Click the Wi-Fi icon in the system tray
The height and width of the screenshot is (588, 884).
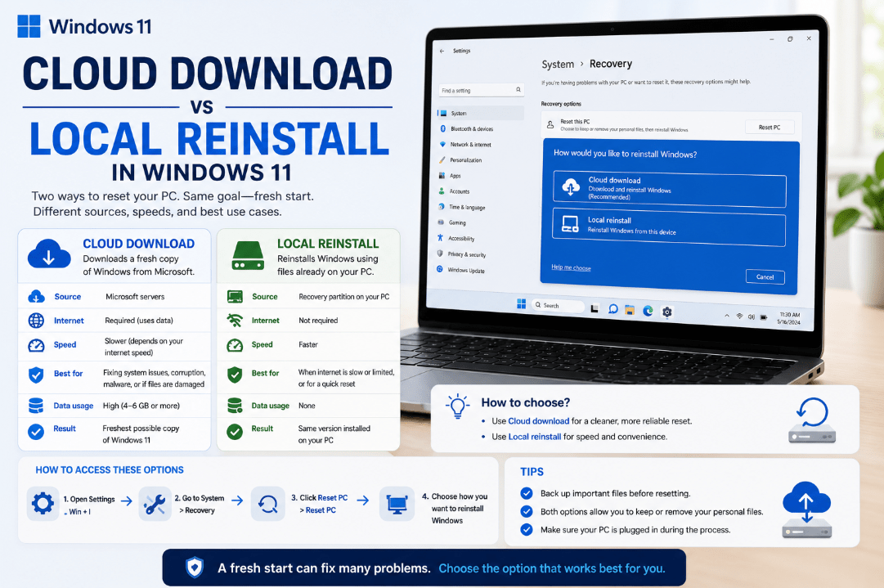click(x=739, y=316)
